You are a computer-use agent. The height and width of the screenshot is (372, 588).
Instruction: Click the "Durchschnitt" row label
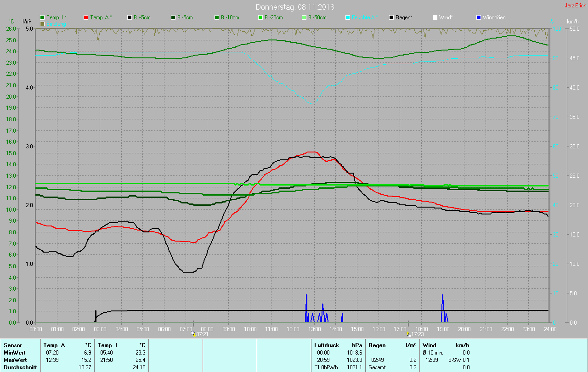(19, 367)
